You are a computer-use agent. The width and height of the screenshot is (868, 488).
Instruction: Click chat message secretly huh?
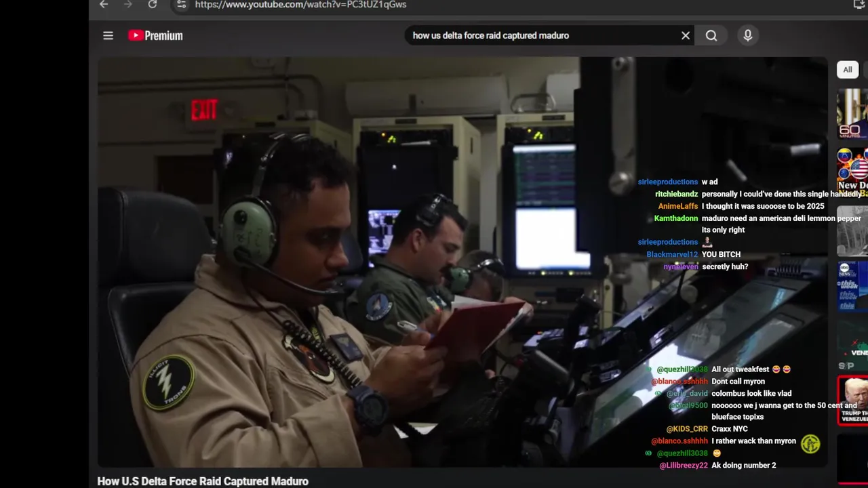tap(725, 266)
